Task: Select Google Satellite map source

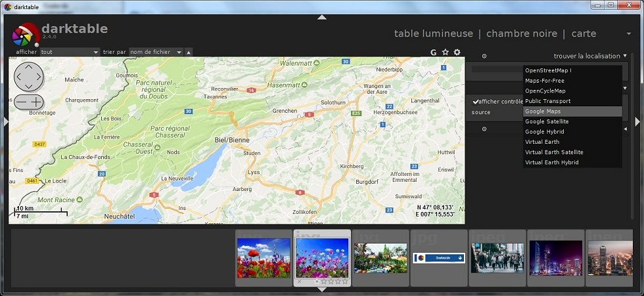Action: pos(572,122)
